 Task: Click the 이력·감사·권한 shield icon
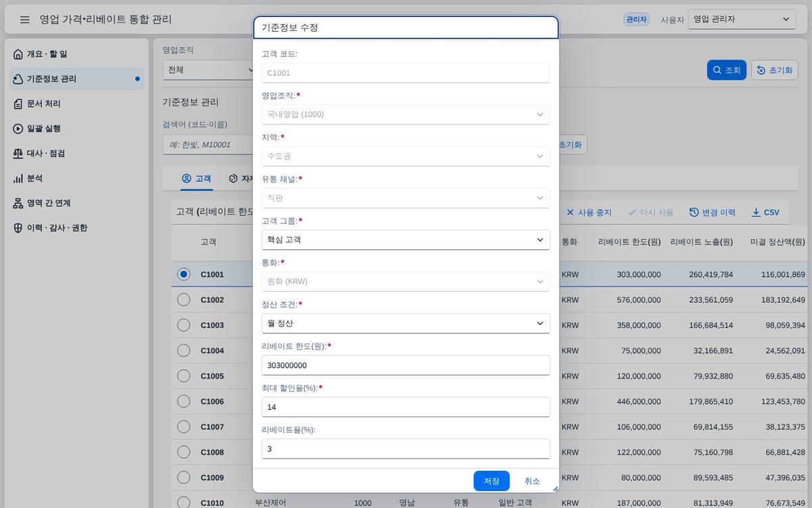pos(18,228)
